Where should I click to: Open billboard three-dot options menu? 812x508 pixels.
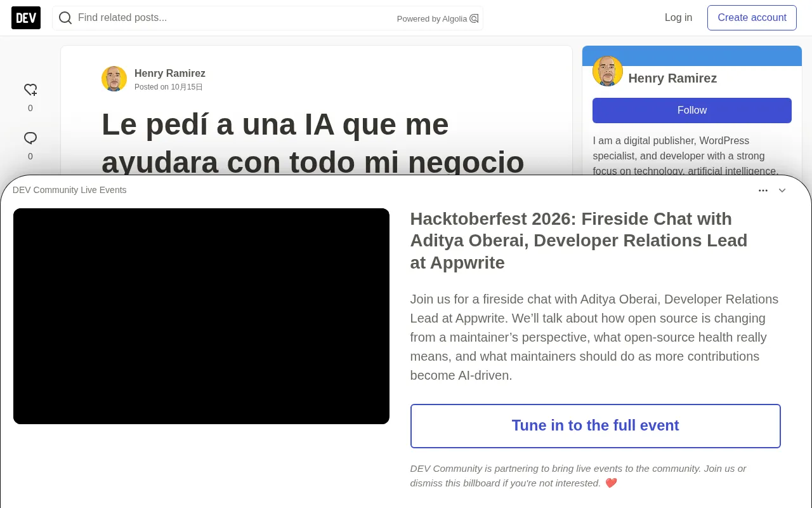click(763, 190)
